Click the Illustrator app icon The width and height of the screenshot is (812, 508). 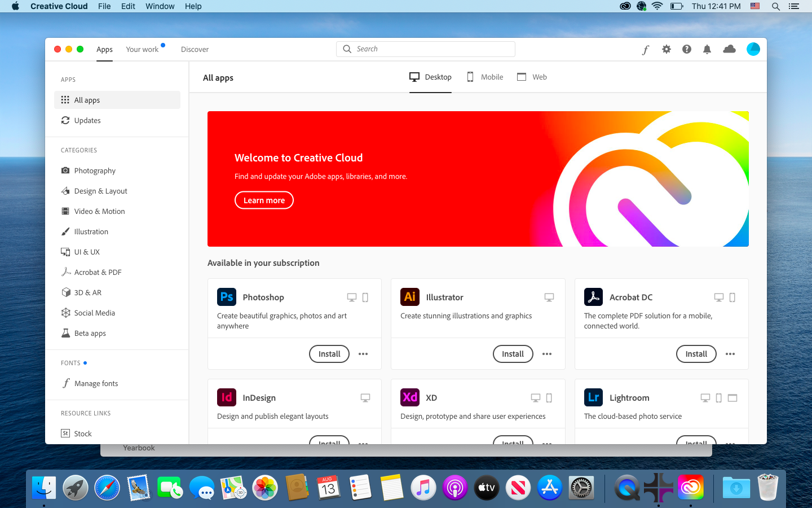(410, 297)
